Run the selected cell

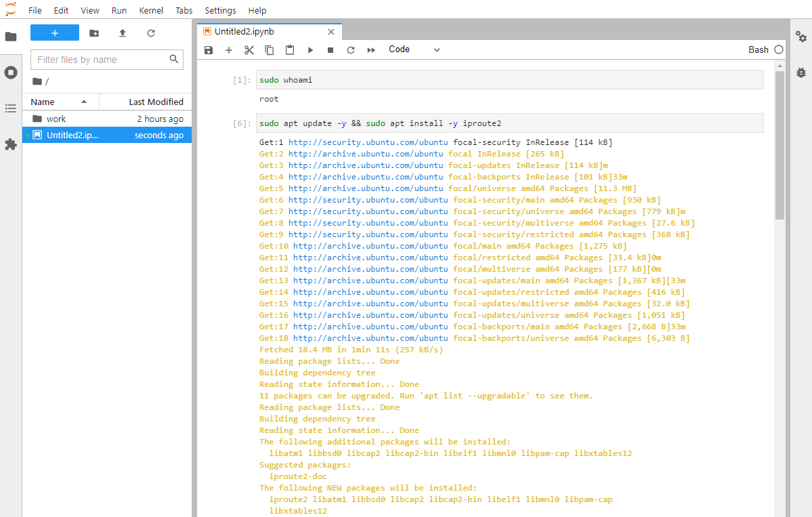click(310, 49)
